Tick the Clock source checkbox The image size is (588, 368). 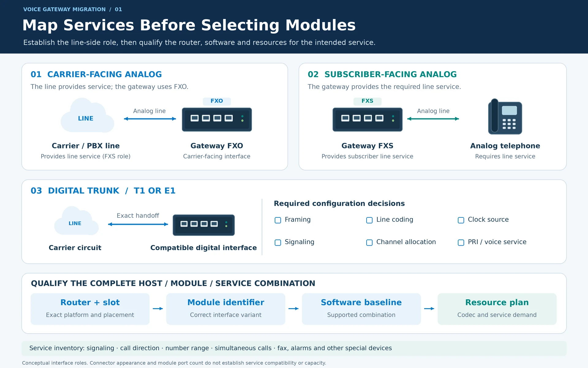coord(461,220)
